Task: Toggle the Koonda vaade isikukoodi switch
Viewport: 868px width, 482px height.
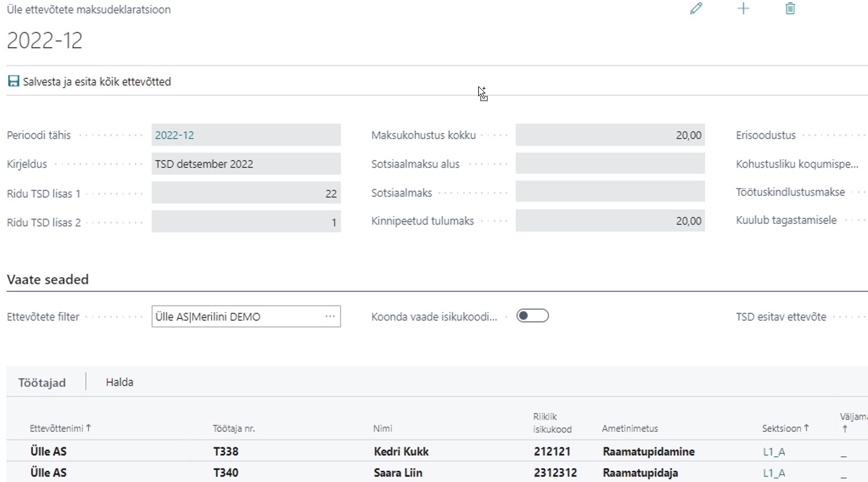Action: click(x=533, y=316)
